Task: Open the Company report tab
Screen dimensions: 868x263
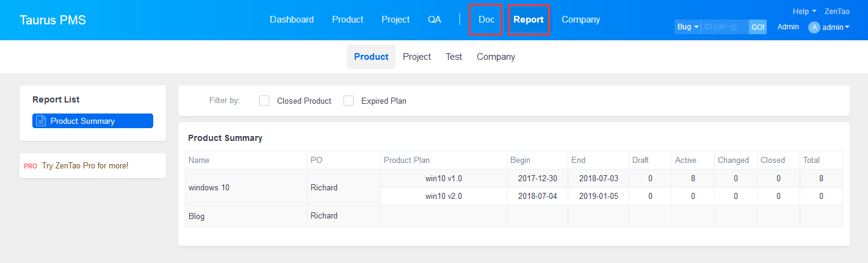Action: 496,57
